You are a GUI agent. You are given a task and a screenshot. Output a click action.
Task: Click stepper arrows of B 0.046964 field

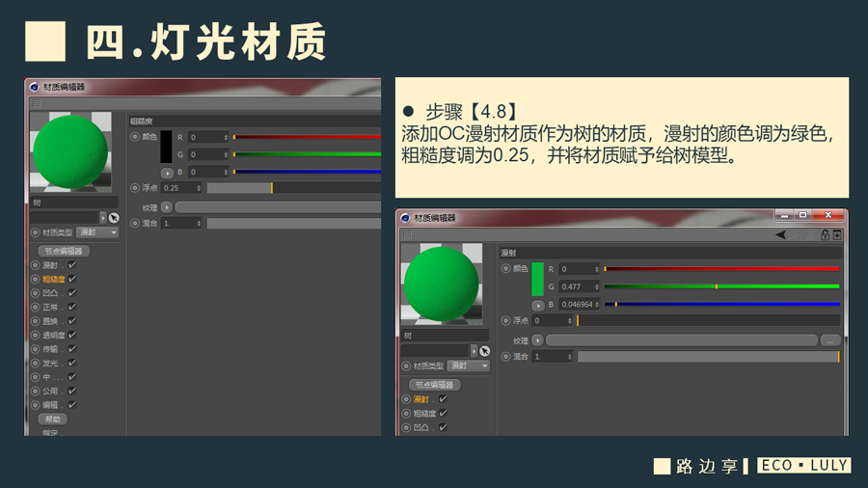pos(597,305)
